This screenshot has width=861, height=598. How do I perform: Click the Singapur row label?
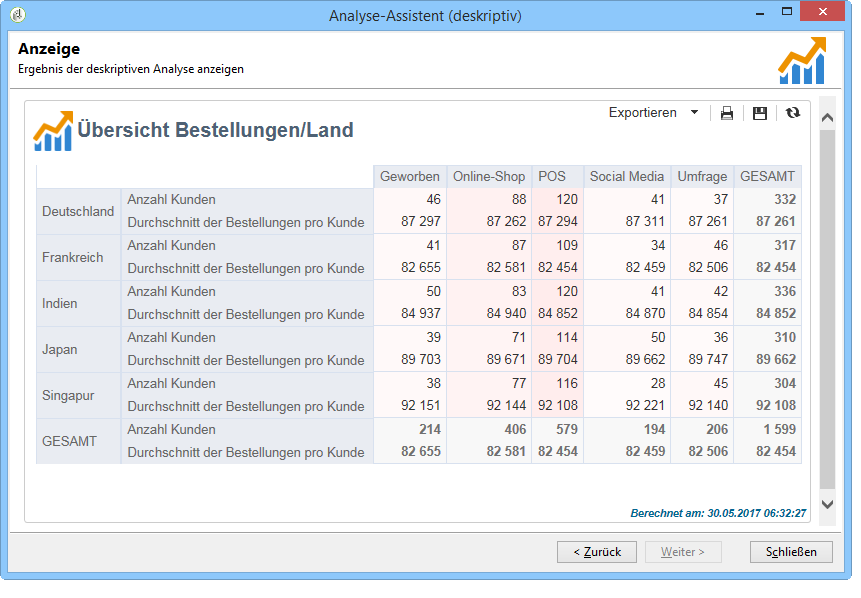[68, 396]
